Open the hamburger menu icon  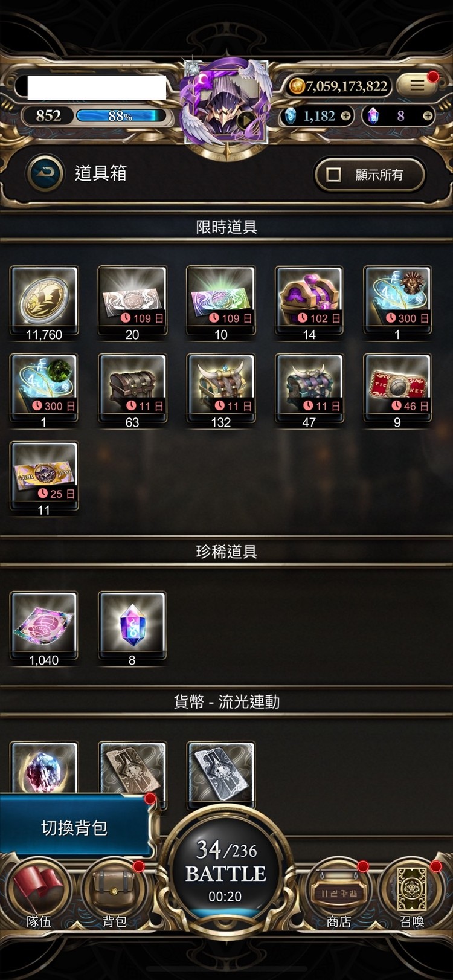coord(417,85)
